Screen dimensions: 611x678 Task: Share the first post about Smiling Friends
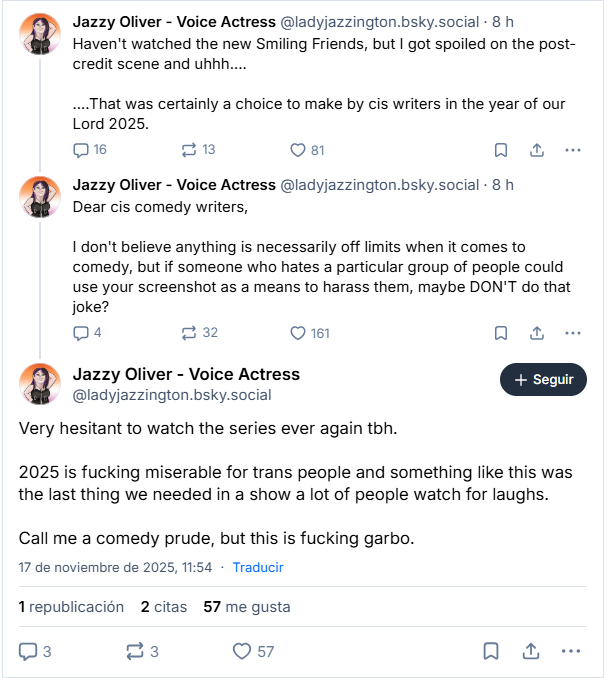[537, 150]
